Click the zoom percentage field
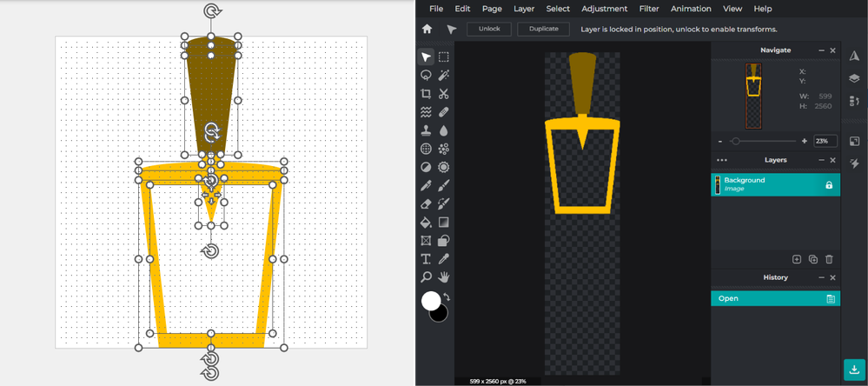 coord(825,141)
